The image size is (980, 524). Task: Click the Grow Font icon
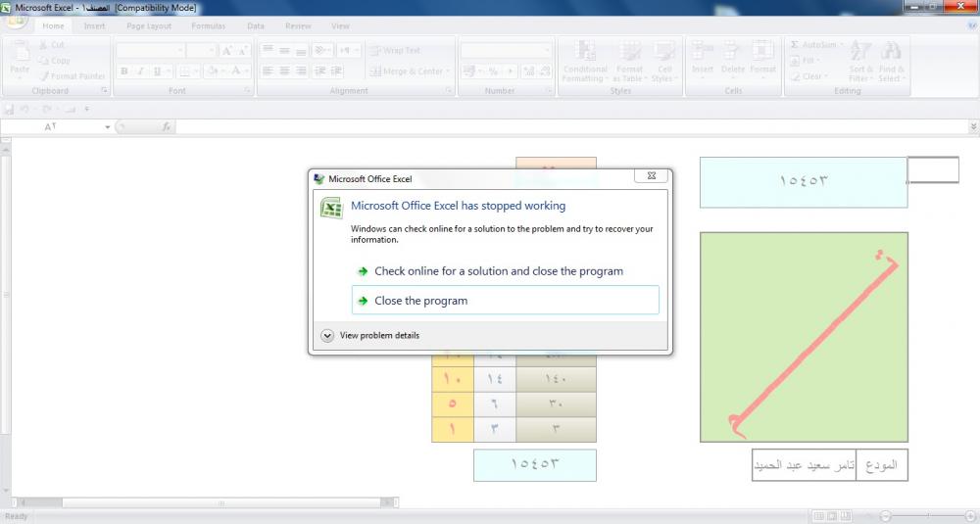(x=227, y=51)
